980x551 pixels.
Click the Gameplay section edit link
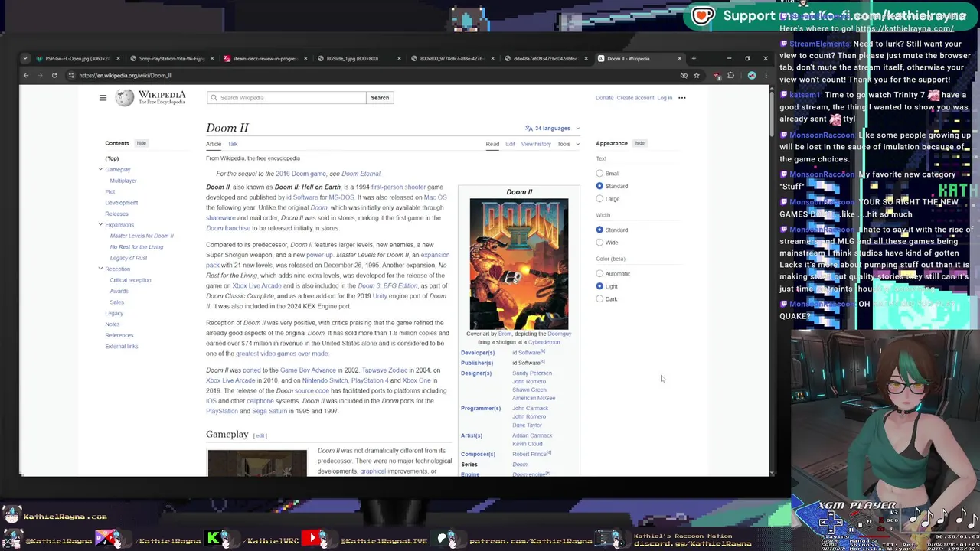click(260, 435)
